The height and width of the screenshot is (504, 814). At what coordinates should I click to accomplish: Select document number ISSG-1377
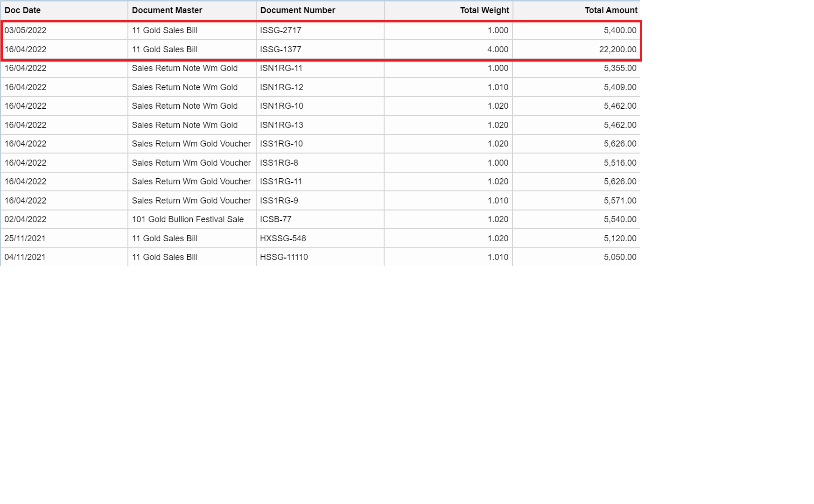pyautogui.click(x=281, y=49)
